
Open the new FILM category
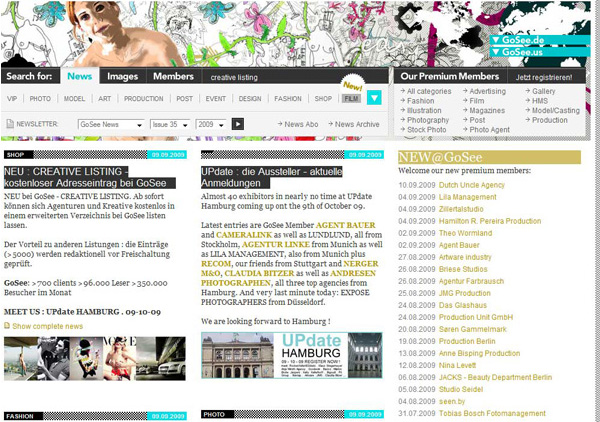tap(351, 99)
